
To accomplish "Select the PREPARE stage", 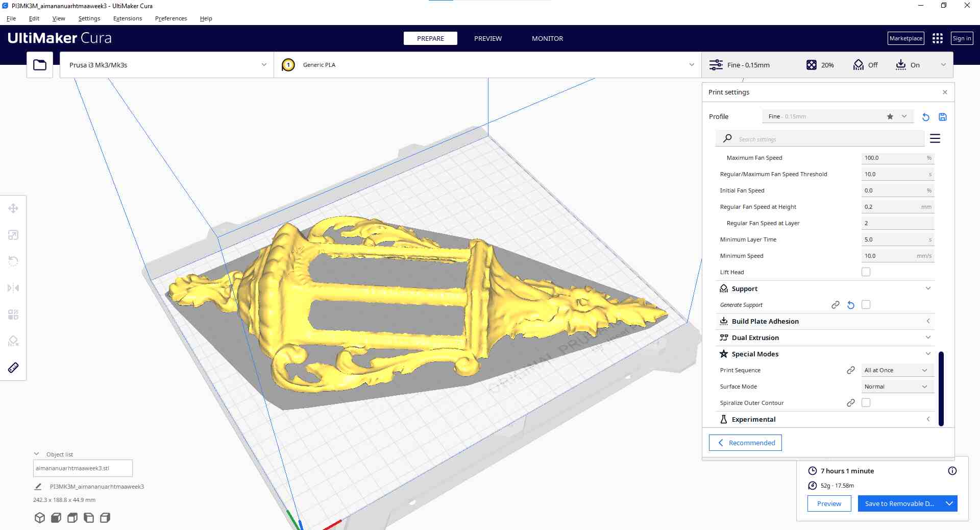I will tap(430, 38).
